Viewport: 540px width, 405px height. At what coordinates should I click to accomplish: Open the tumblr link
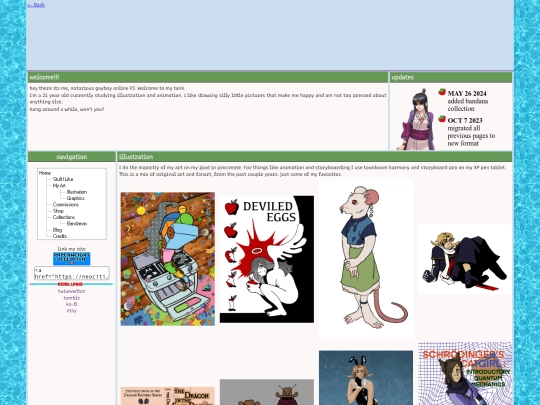tap(72, 298)
